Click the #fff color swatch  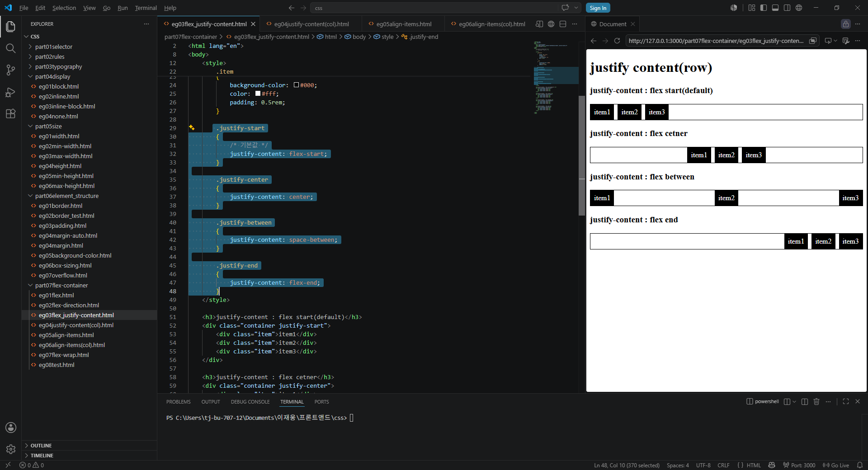pos(258,94)
